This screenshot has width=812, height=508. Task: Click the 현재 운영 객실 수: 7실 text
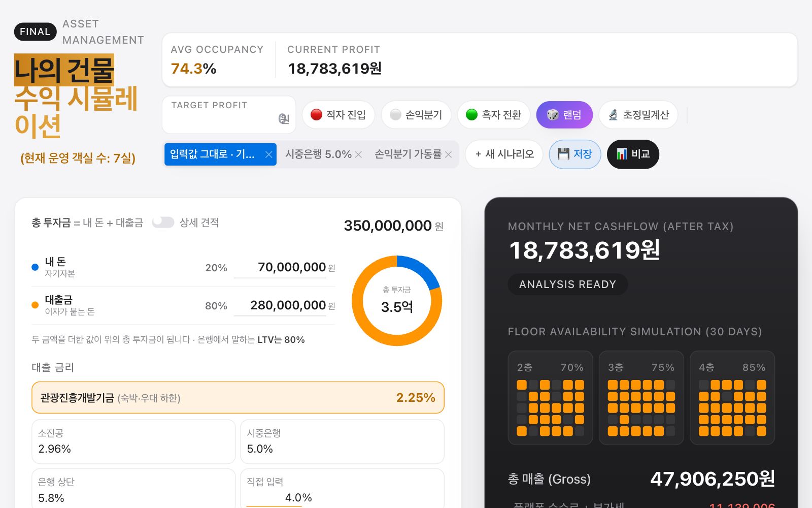(78, 158)
